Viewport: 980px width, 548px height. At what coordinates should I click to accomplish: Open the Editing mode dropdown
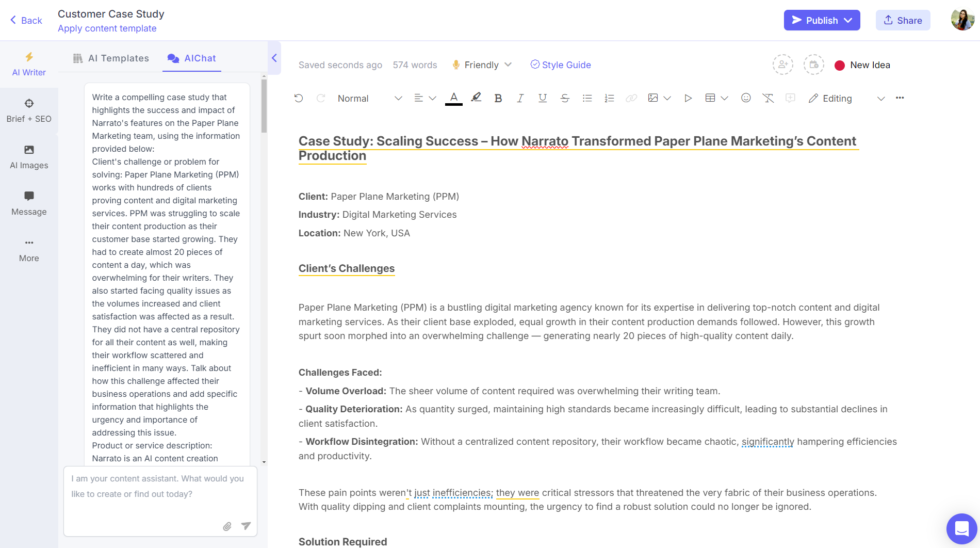[x=847, y=99]
